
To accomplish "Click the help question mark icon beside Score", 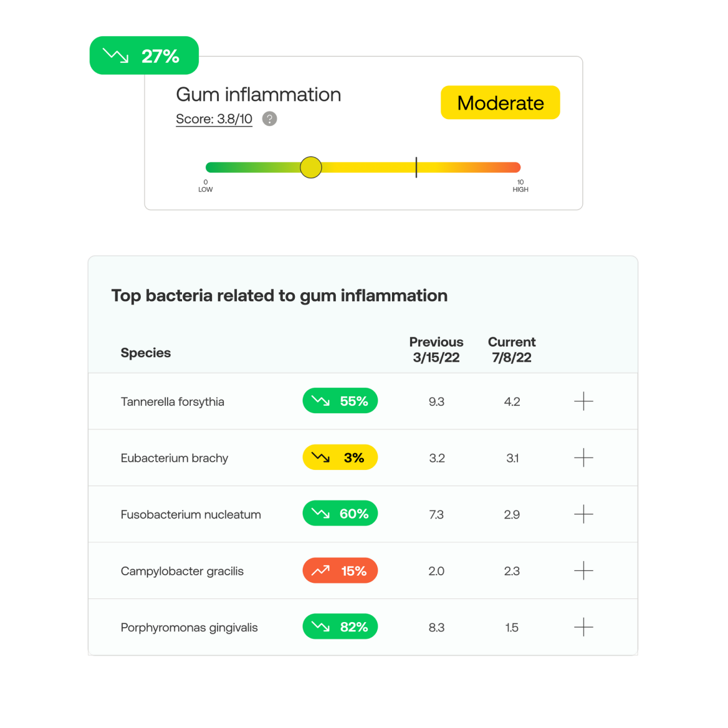I will tap(269, 119).
